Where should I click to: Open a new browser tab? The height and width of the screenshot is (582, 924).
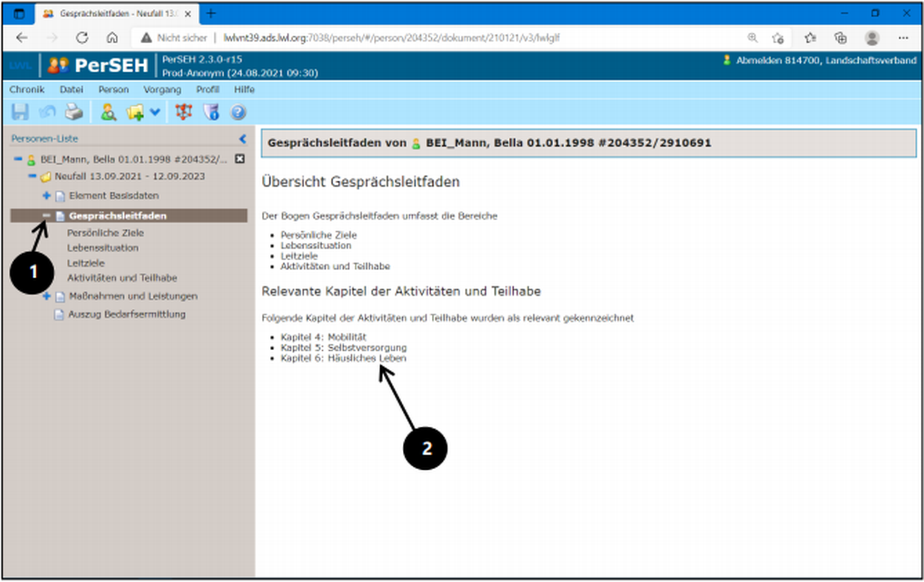point(211,13)
